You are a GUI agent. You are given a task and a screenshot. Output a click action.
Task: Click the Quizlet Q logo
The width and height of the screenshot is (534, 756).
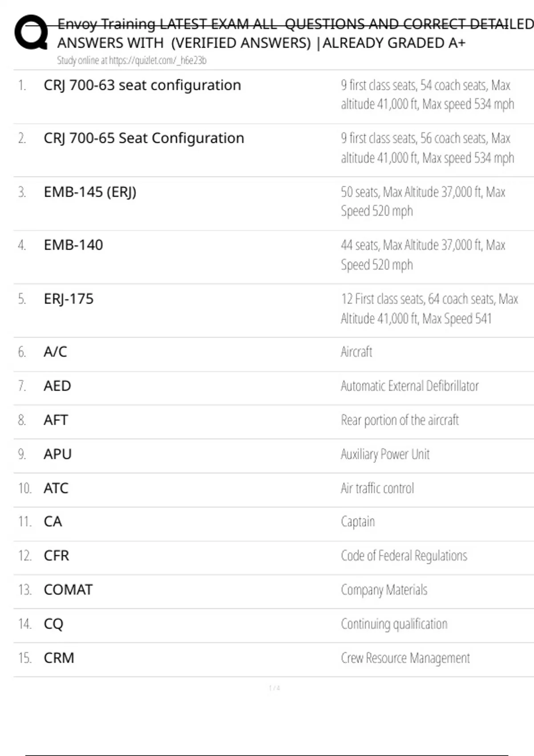[x=31, y=32]
